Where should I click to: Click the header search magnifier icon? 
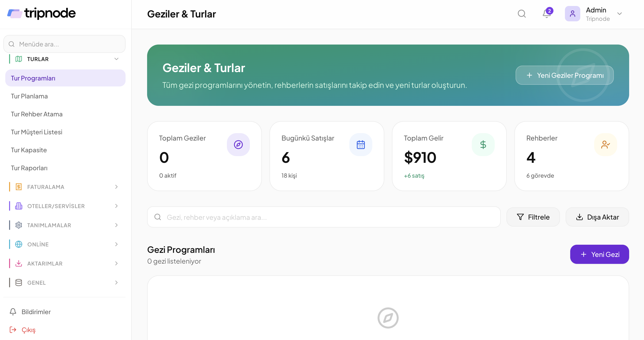point(522,14)
